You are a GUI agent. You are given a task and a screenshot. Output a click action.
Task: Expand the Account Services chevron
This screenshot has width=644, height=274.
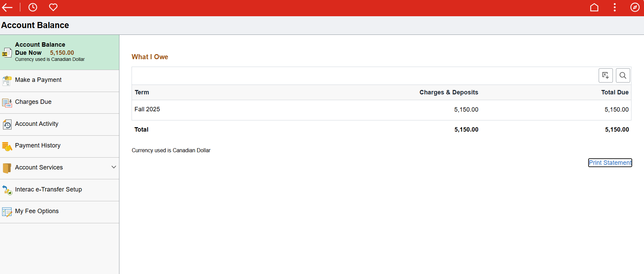pos(114,167)
